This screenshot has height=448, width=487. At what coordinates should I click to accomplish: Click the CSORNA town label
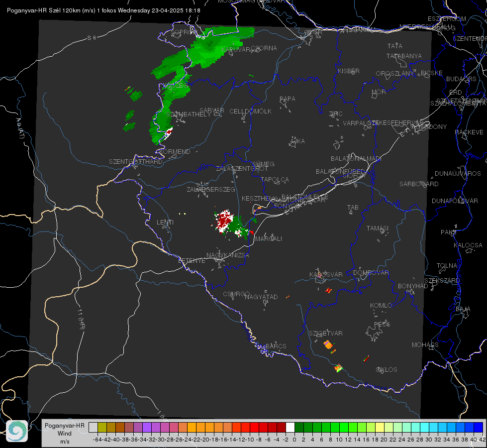pyautogui.click(x=264, y=48)
